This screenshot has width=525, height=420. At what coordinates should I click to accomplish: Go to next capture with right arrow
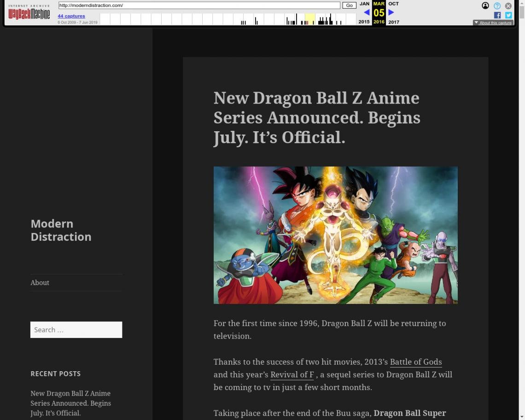(391, 12)
